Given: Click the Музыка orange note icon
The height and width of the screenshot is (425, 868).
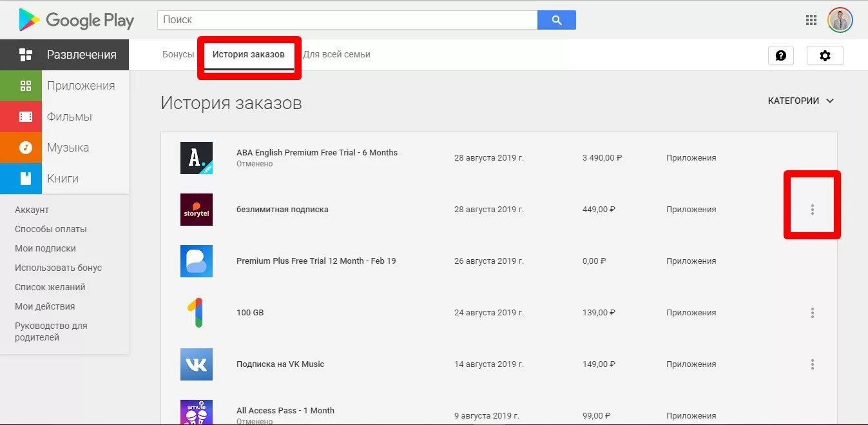Looking at the screenshot, I should (x=26, y=148).
